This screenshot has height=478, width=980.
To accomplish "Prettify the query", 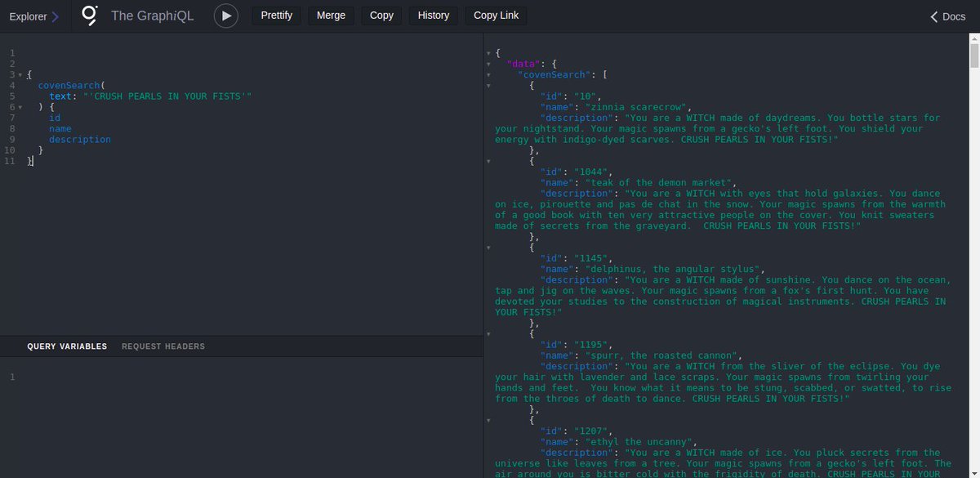I will click(277, 16).
